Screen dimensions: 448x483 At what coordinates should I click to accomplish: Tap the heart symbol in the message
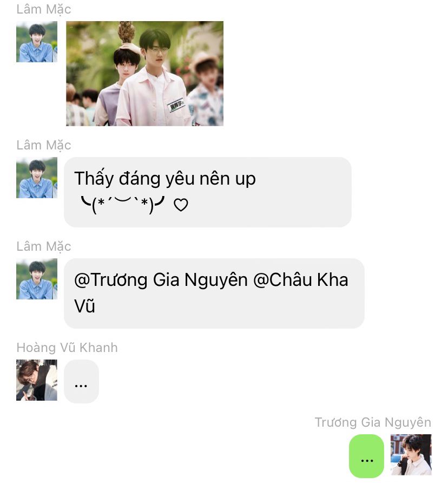(x=181, y=205)
